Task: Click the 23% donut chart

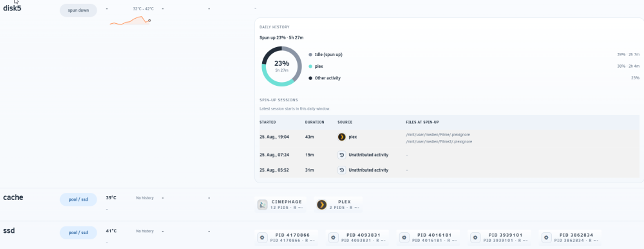Action: (282, 66)
